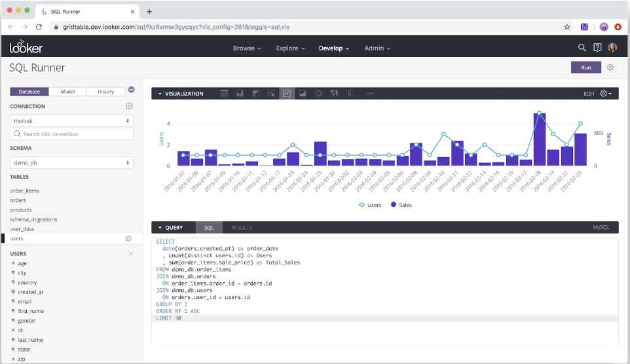
Task: Click the connection settings gear icon
Action: [x=129, y=106]
